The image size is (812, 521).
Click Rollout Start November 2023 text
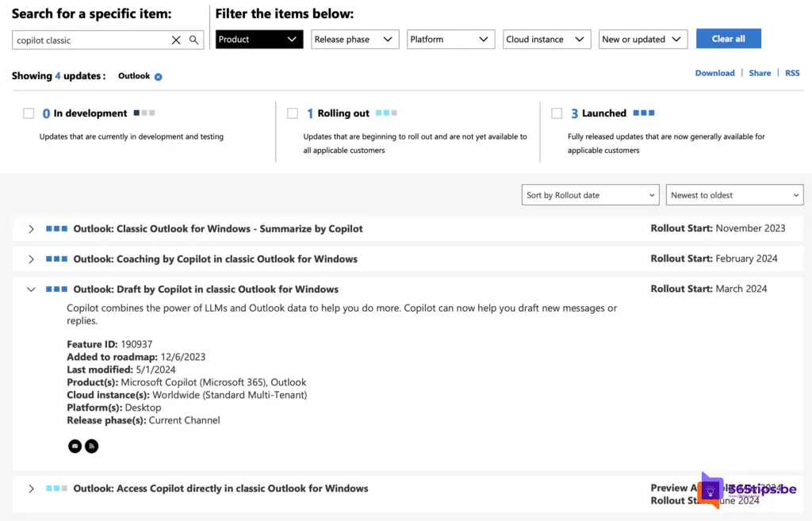(x=718, y=228)
